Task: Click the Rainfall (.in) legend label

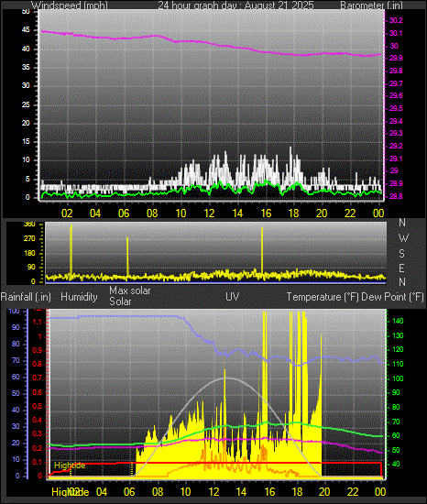Action: (x=26, y=297)
